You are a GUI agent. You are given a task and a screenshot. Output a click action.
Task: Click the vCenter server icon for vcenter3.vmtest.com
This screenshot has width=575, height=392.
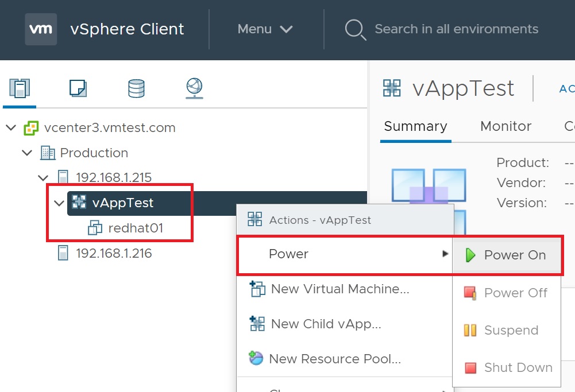click(x=31, y=128)
